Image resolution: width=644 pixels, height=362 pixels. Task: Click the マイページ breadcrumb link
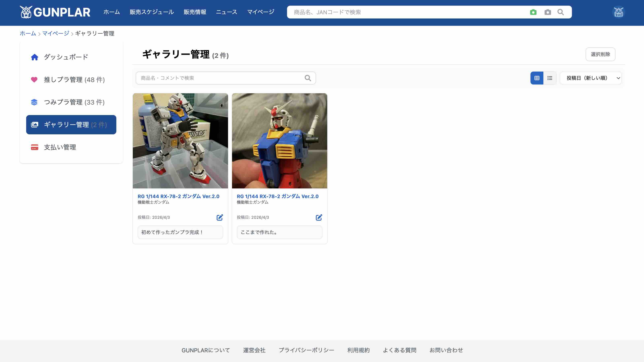click(56, 33)
